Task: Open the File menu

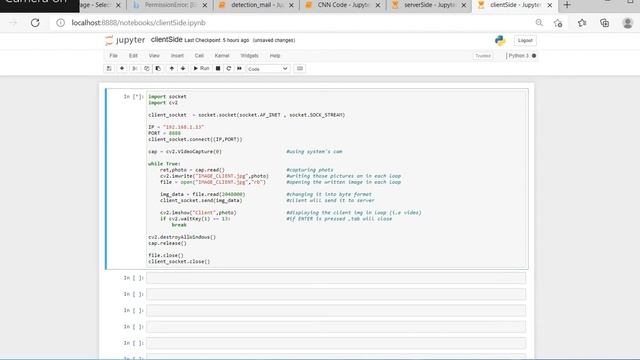Action: (113, 56)
